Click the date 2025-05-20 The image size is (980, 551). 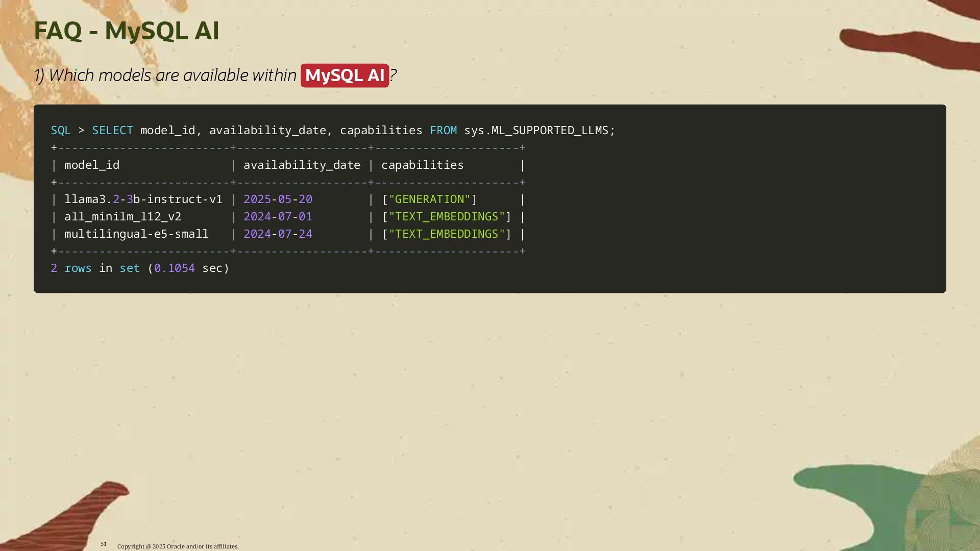pos(278,199)
